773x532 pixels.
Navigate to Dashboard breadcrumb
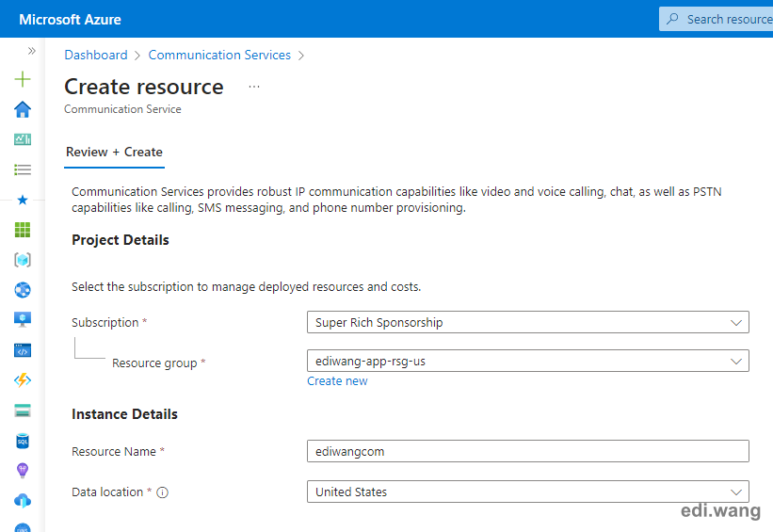point(96,55)
